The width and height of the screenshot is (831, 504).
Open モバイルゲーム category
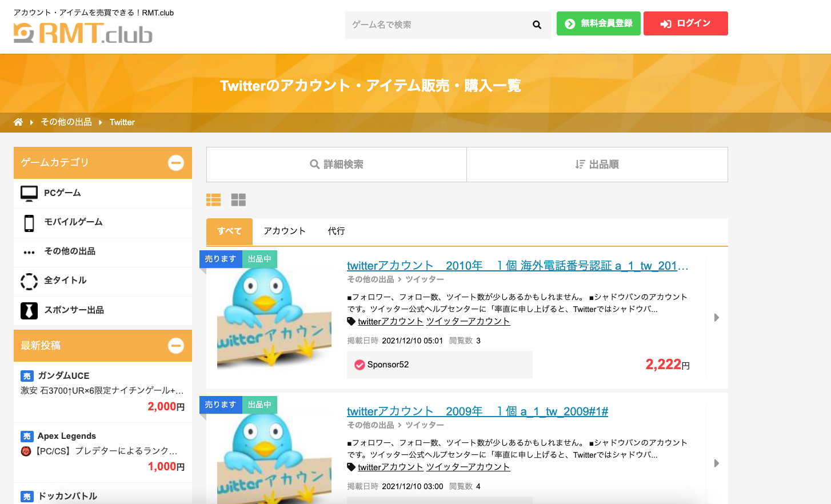click(x=103, y=223)
